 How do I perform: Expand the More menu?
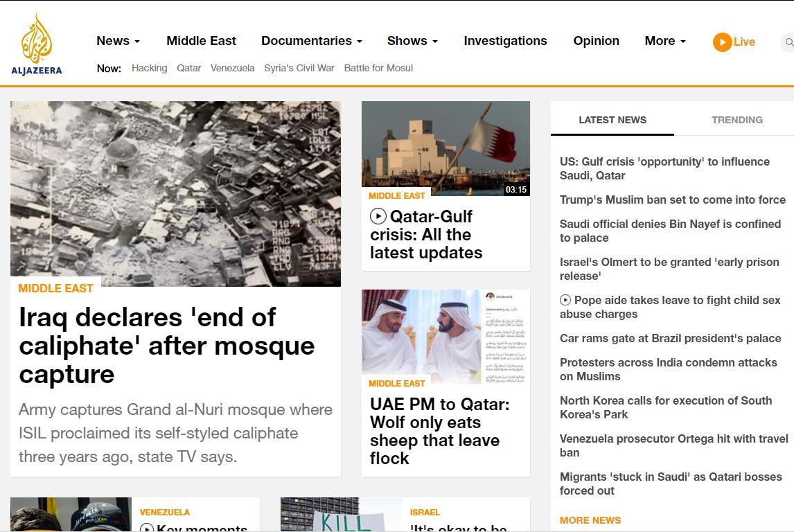[665, 41]
